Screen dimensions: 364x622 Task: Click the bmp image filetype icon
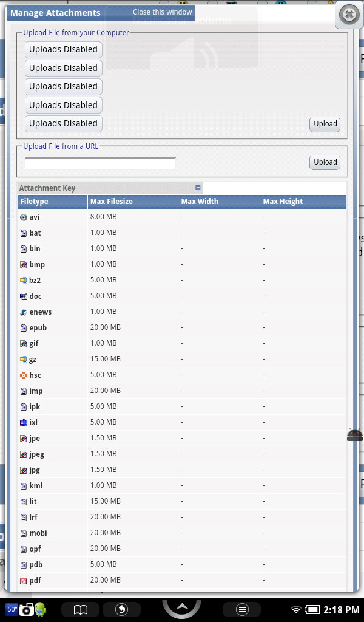(24, 265)
